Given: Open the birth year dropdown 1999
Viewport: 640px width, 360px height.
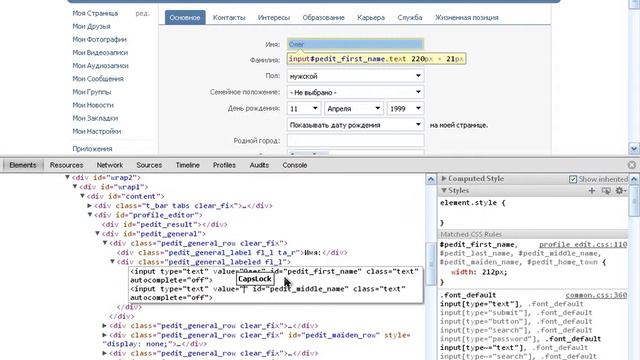Looking at the screenshot, I should (405, 109).
